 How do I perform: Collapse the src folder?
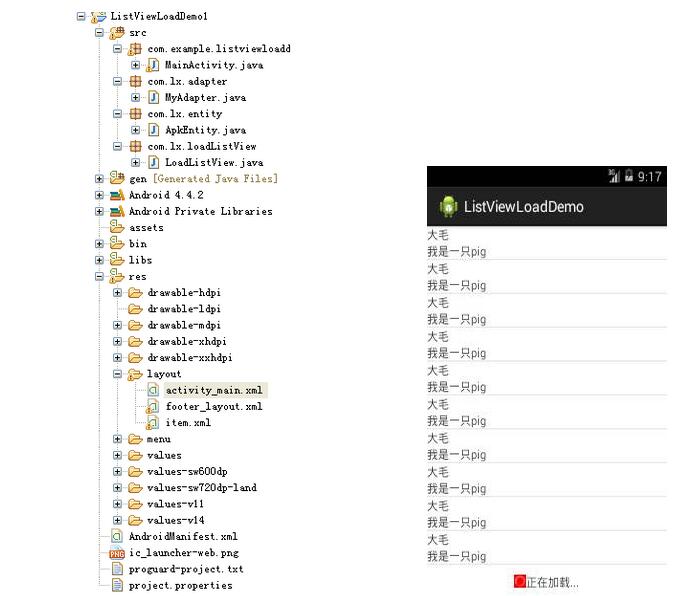(100, 33)
